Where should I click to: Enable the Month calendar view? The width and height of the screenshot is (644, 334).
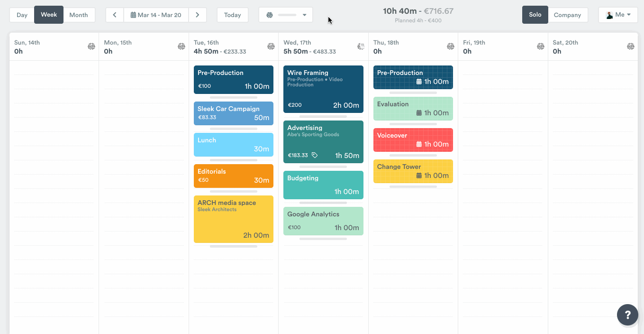click(79, 15)
